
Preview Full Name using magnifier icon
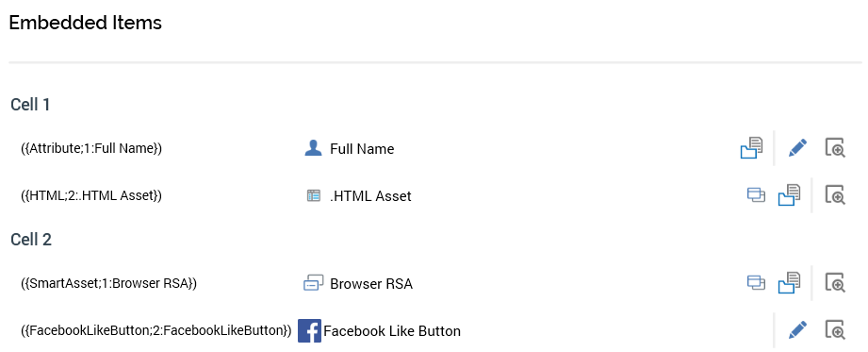pos(835,148)
